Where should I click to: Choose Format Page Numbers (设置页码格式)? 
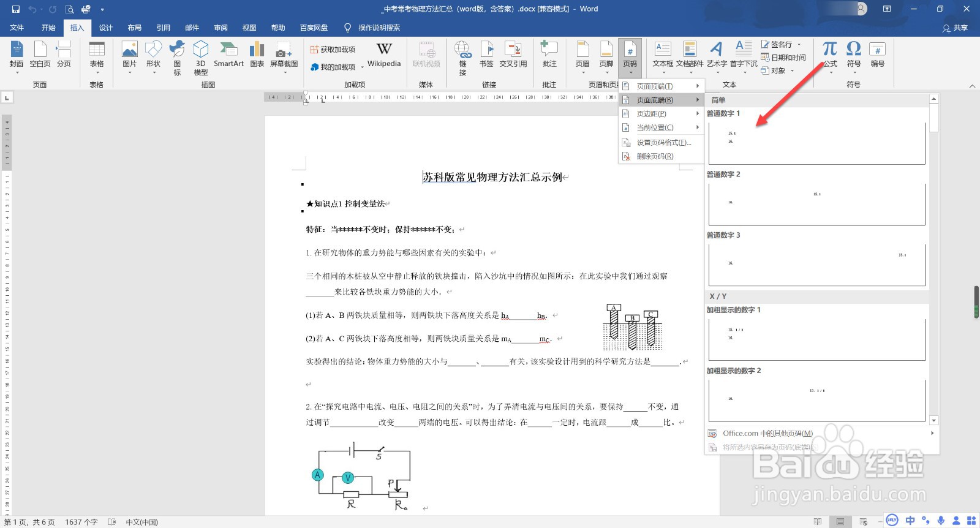click(x=661, y=143)
